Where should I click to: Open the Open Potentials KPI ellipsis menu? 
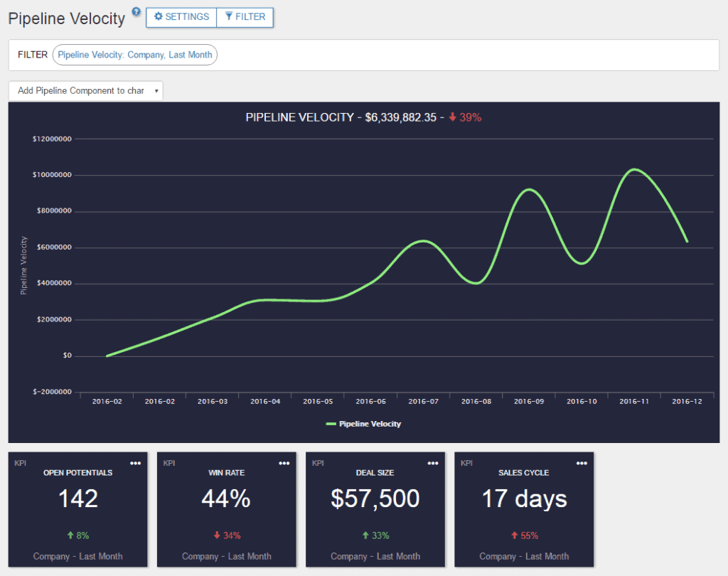[136, 463]
